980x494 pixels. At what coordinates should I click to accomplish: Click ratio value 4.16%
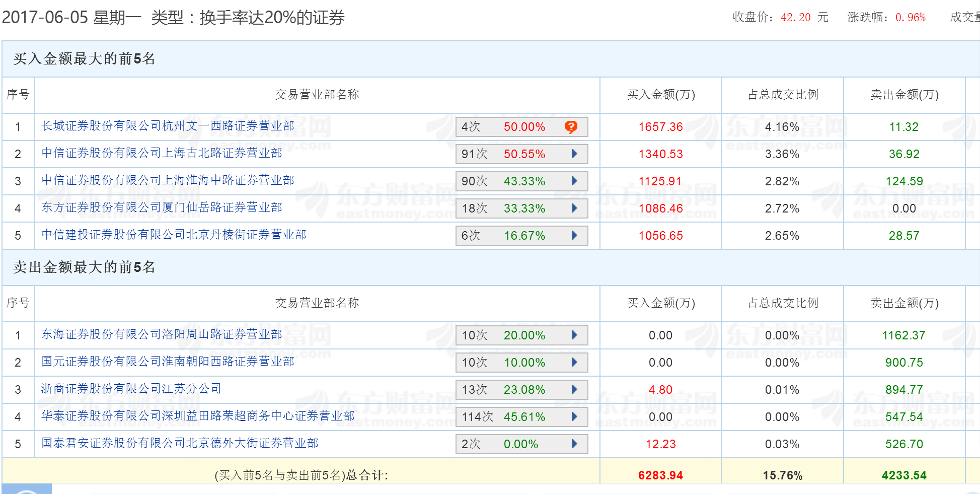coord(782,127)
